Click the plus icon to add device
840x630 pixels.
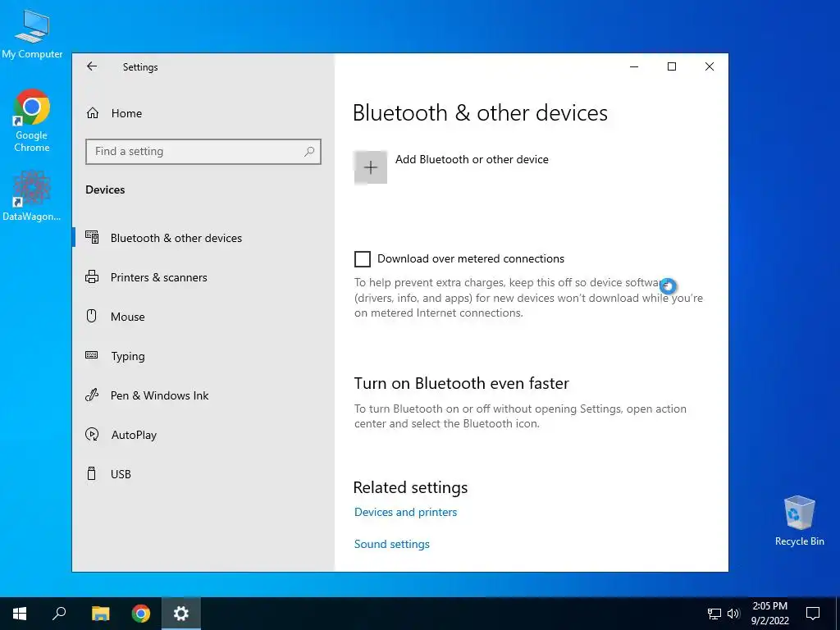(x=371, y=167)
